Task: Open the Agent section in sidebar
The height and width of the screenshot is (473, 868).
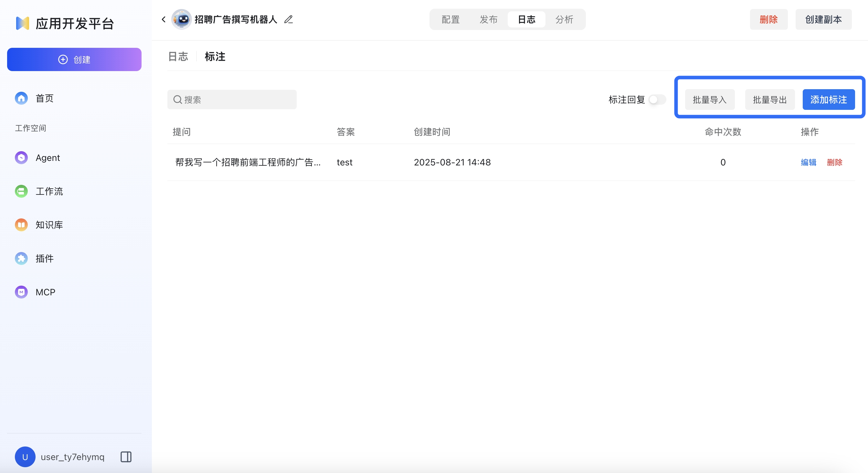Action: (x=21, y=157)
